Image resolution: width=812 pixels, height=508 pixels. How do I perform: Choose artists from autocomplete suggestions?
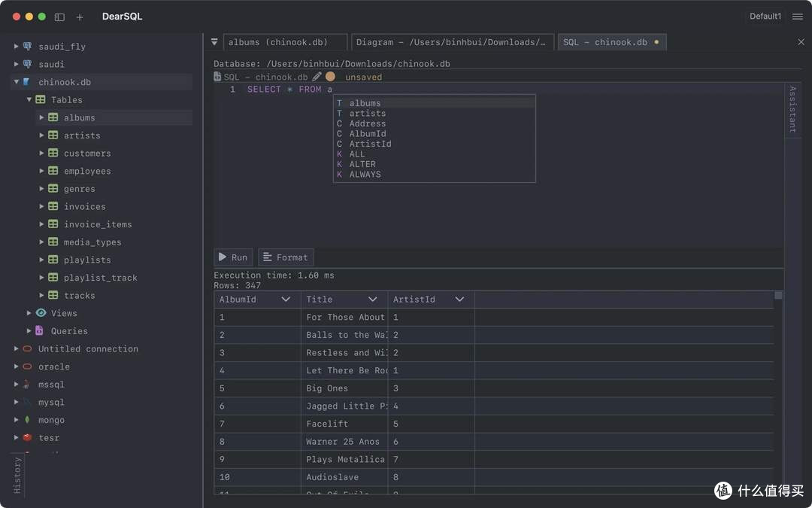(x=434, y=113)
